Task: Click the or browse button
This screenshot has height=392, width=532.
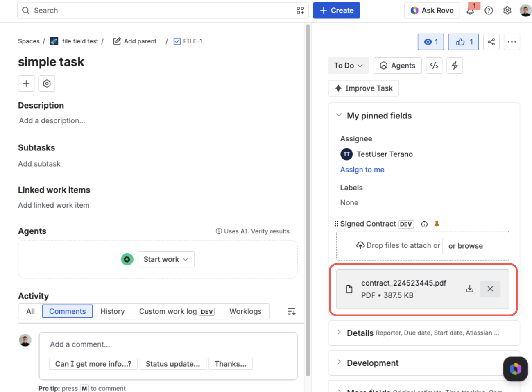Action: click(x=466, y=246)
